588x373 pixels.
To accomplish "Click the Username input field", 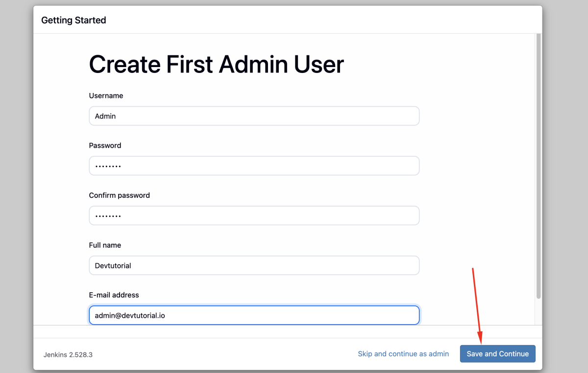I will [254, 116].
